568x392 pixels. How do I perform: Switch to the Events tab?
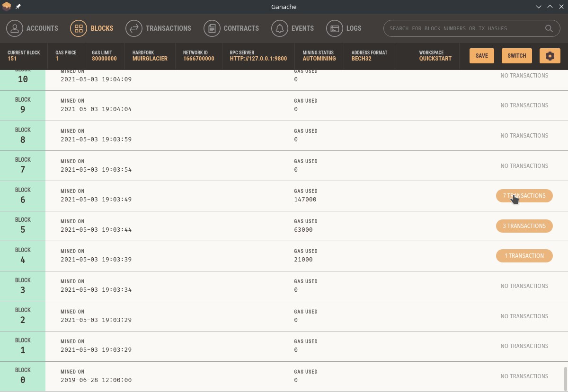click(x=293, y=28)
